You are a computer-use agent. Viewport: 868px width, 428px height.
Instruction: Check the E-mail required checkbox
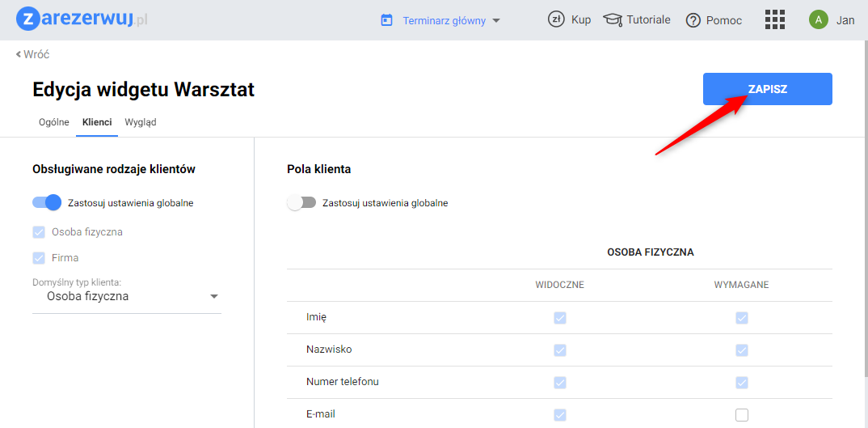[x=742, y=415]
